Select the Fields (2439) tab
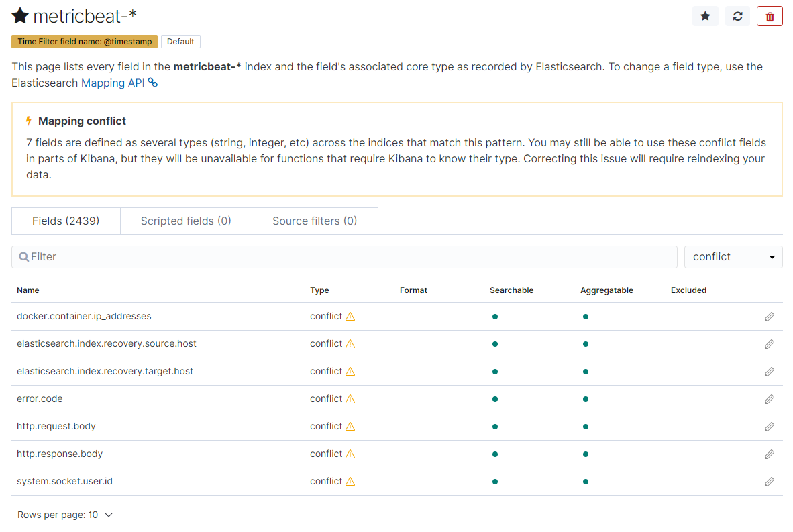Image resolution: width=793 pixels, height=532 pixels. [x=66, y=221]
